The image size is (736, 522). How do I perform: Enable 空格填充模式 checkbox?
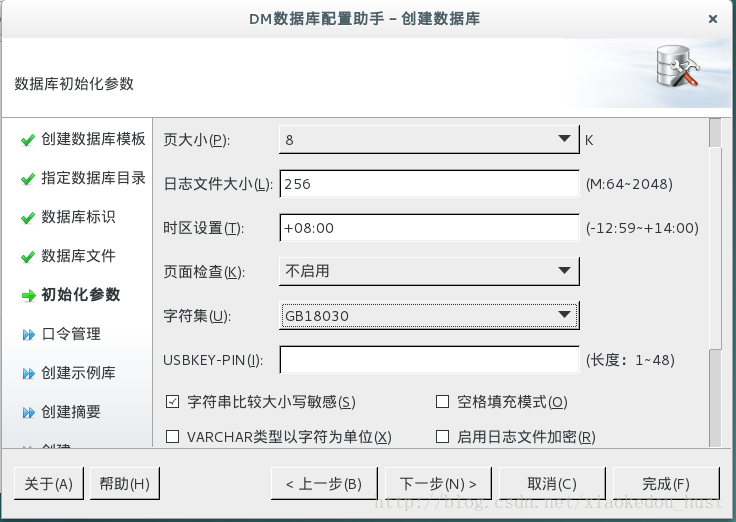click(442, 402)
